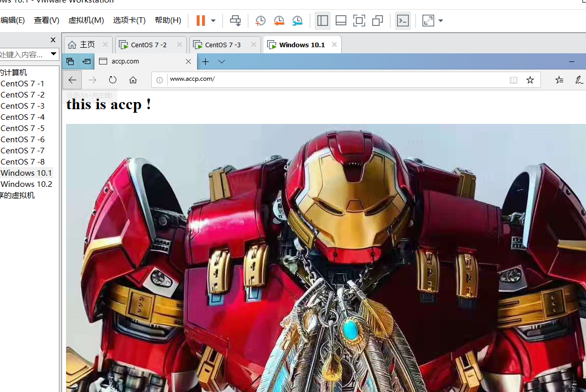
Task: Select CentOS 7 -5 in library
Action: point(22,128)
